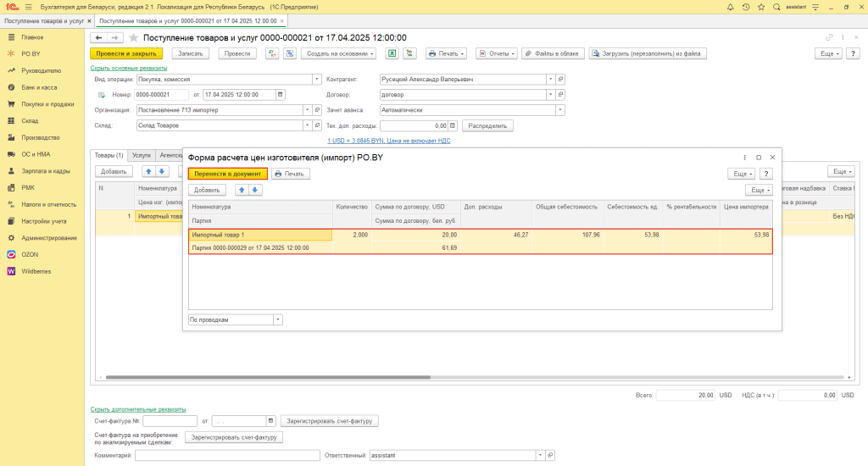
Task: Open help in price calculation dialog
Action: pyautogui.click(x=766, y=174)
